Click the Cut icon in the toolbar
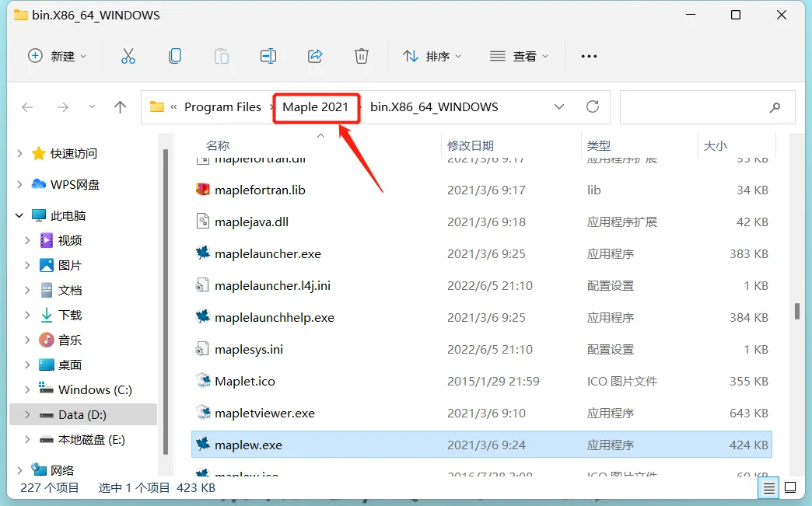Image resolution: width=812 pixels, height=506 pixels. point(128,55)
